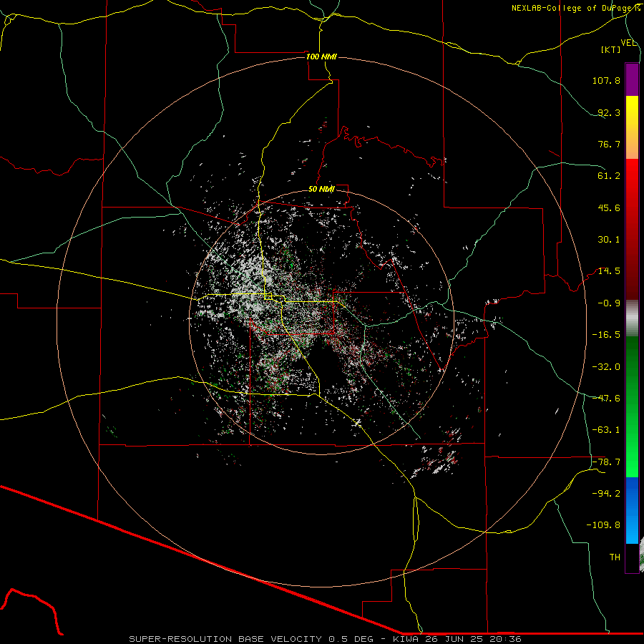Click the [KT] units label
The width and height of the screenshot is (644, 644).
tap(611, 49)
